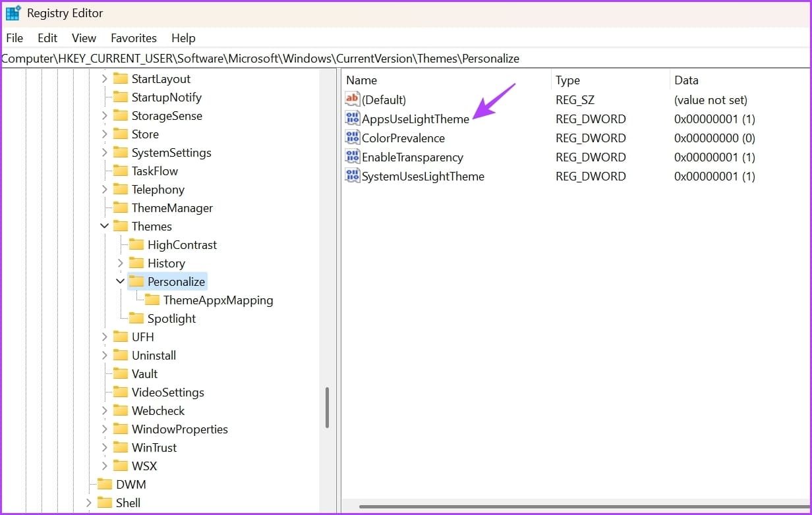Expand the Telephony key
This screenshot has height=515, width=812.
coord(104,189)
